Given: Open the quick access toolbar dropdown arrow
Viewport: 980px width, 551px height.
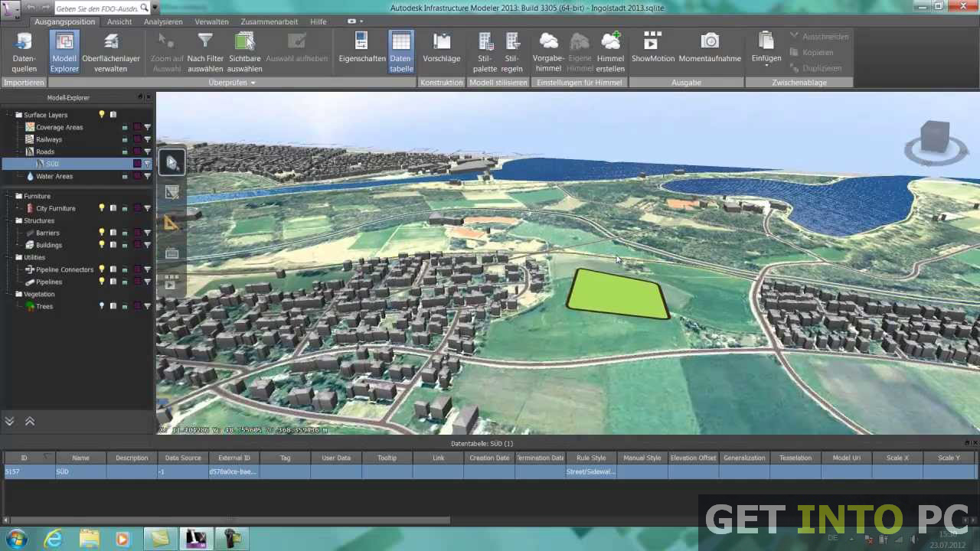Looking at the screenshot, I should pyautogui.click(x=155, y=8).
